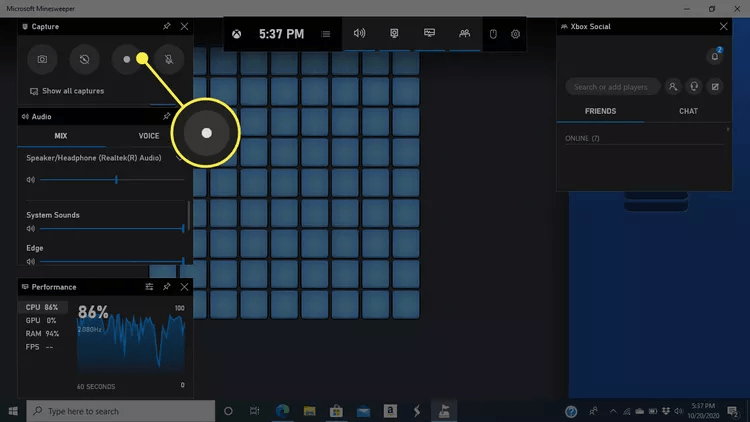The height and width of the screenshot is (422, 750).
Task: Open Xbox Social notifications bell
Action: pyautogui.click(x=714, y=57)
